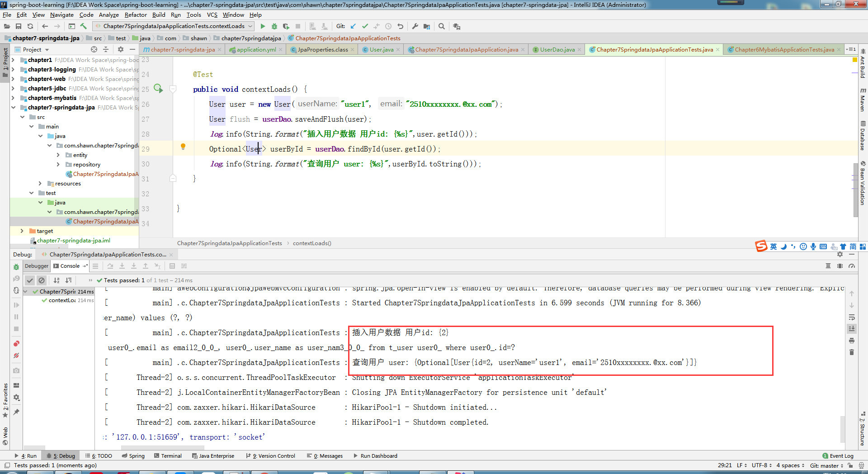
Task: Click the print console icon
Action: click(x=852, y=341)
